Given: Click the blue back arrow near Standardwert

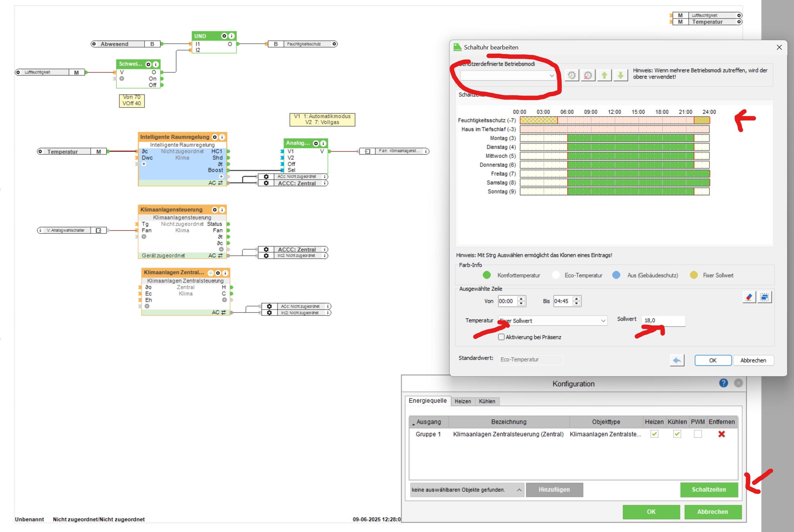Looking at the screenshot, I should 677,360.
